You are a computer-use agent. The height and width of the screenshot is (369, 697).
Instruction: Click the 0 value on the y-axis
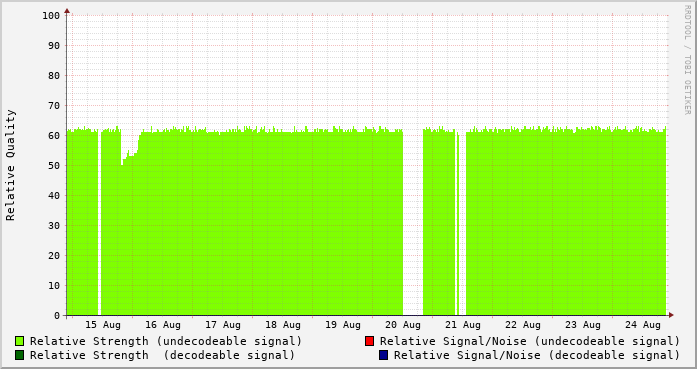click(57, 316)
